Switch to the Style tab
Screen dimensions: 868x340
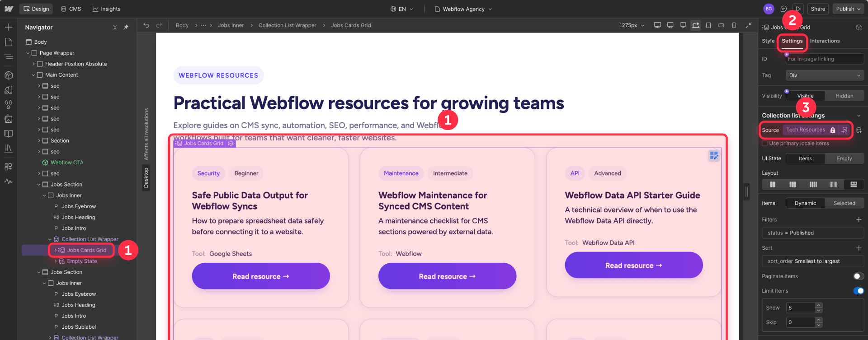(768, 41)
